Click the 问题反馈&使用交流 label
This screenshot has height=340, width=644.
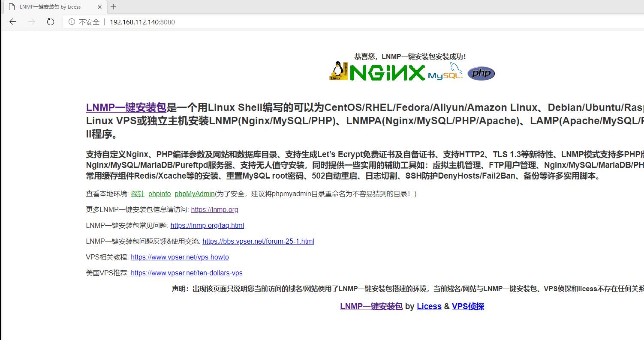click(143, 242)
